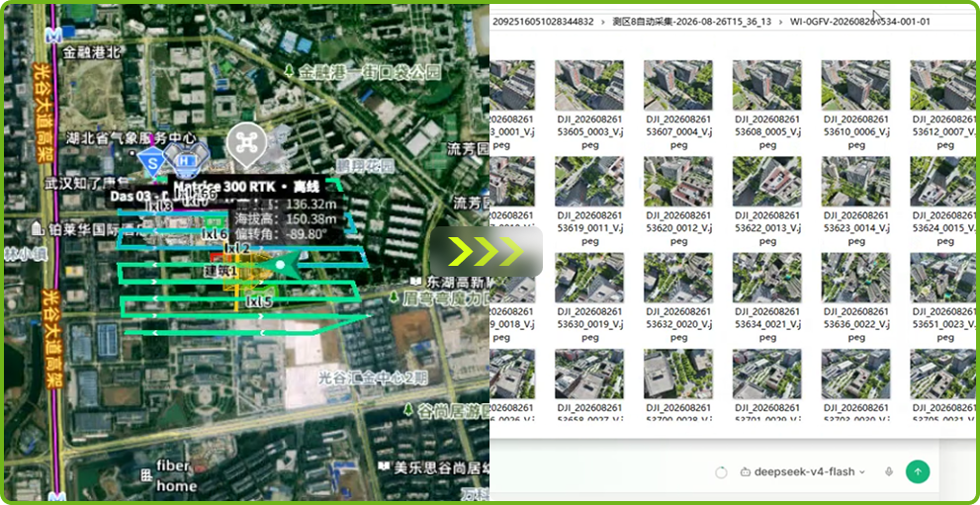Click the metro icon beside 金融港北
The height and width of the screenshot is (505, 980).
click(55, 36)
